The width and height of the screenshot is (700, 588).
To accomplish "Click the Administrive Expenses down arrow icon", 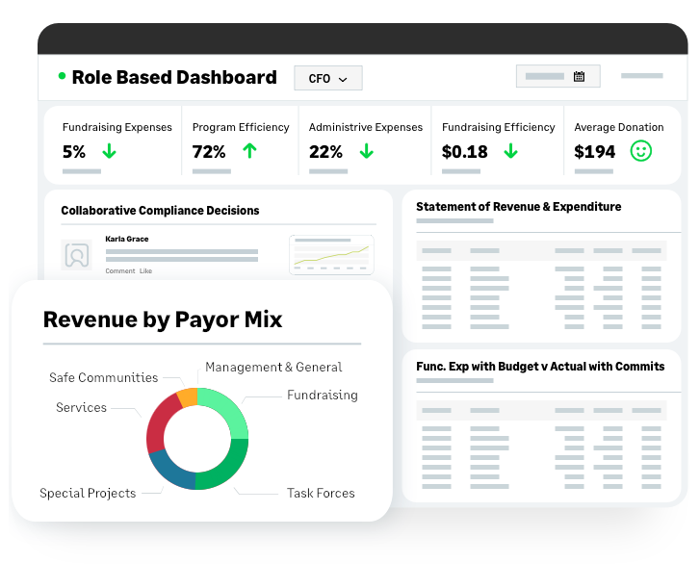I will (367, 151).
